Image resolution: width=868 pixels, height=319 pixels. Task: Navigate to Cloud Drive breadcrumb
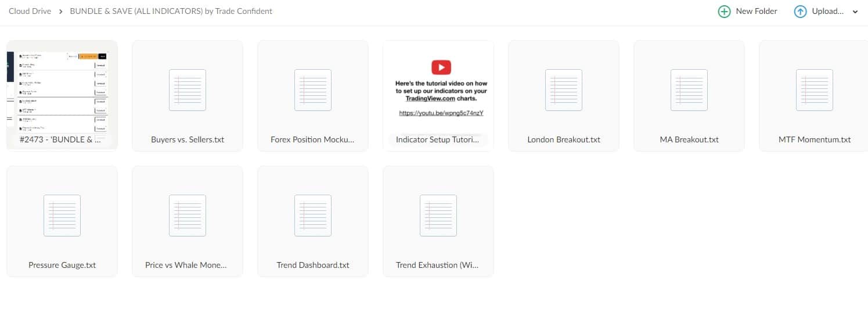tap(30, 11)
